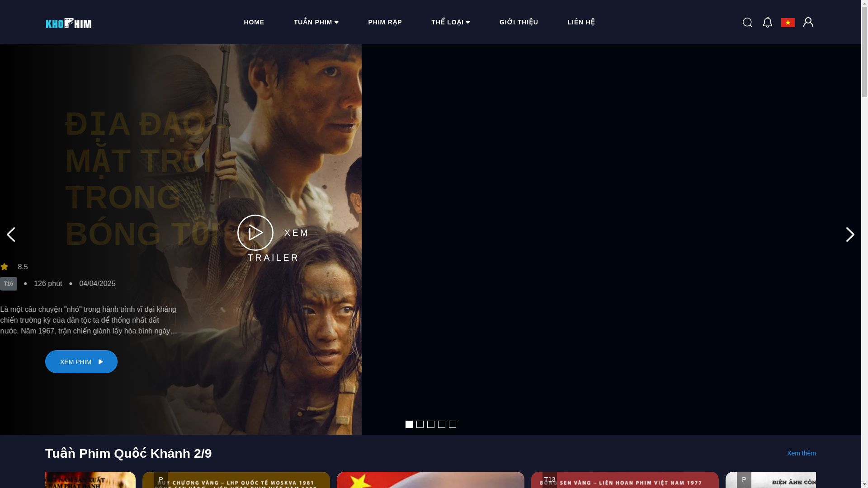Click the Kho Phim logo
The height and width of the screenshot is (488, 868).
[x=68, y=23]
